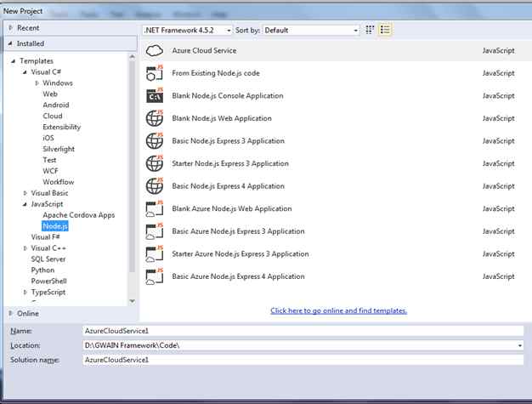Select the Azure Cloud Service template name
532x404 pixels.
pos(204,50)
